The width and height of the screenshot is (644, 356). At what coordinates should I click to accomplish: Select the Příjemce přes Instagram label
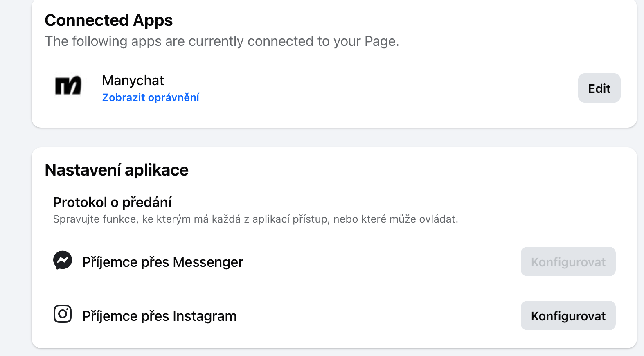coord(160,316)
